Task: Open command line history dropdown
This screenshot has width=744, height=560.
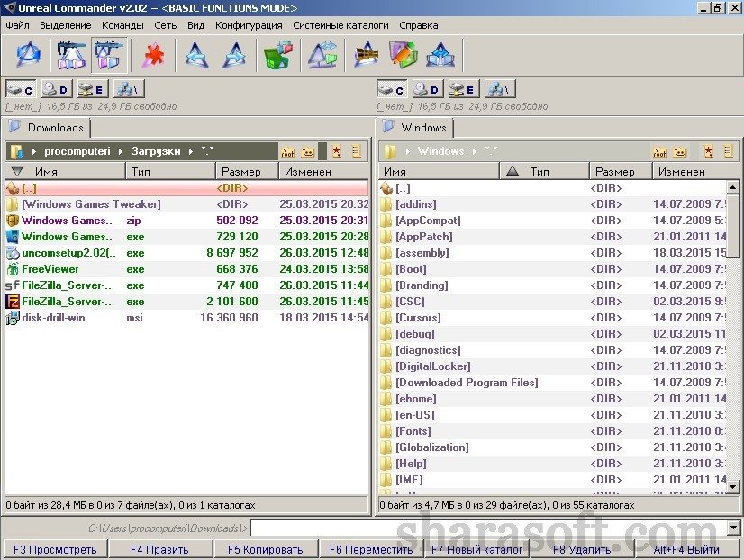Action: coord(733,528)
